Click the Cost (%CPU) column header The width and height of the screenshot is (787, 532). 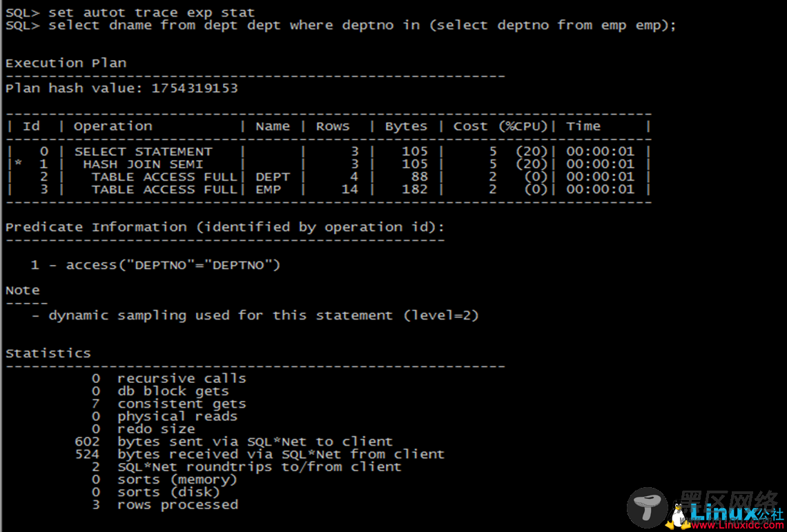tap(500, 126)
